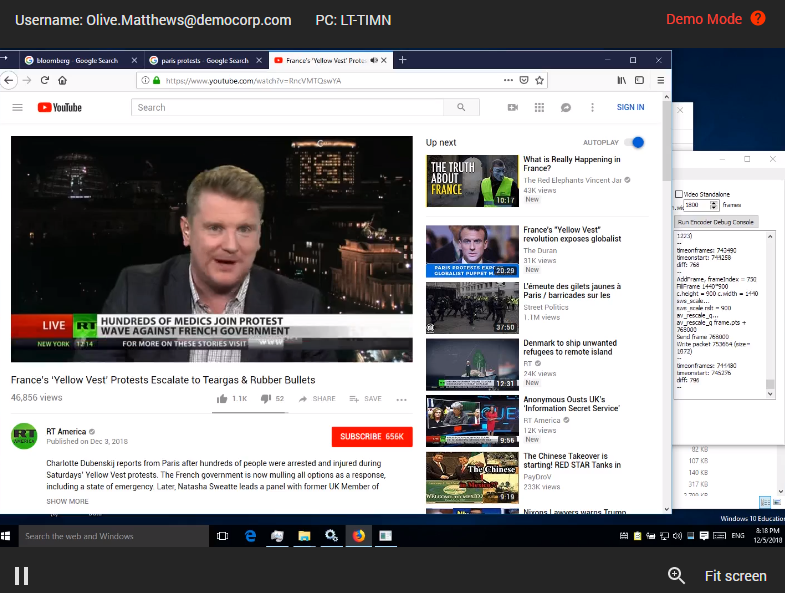
Task: Bookmark this page with the star
Action: [x=539, y=80]
